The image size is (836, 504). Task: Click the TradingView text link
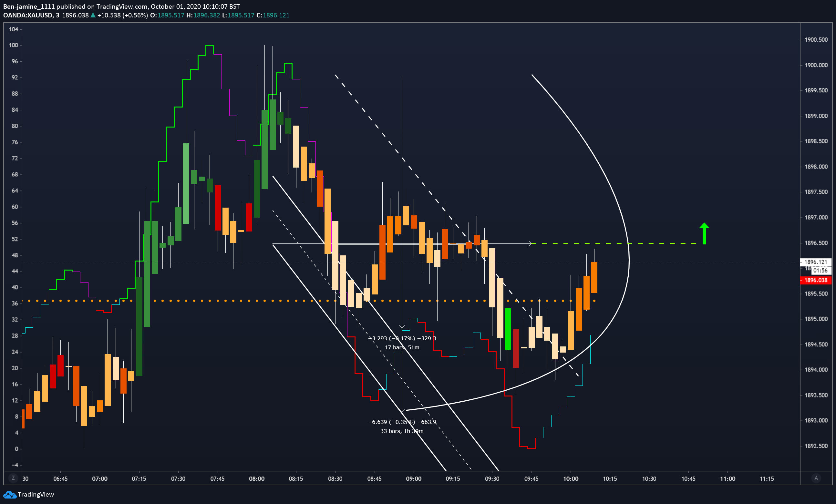click(x=36, y=495)
